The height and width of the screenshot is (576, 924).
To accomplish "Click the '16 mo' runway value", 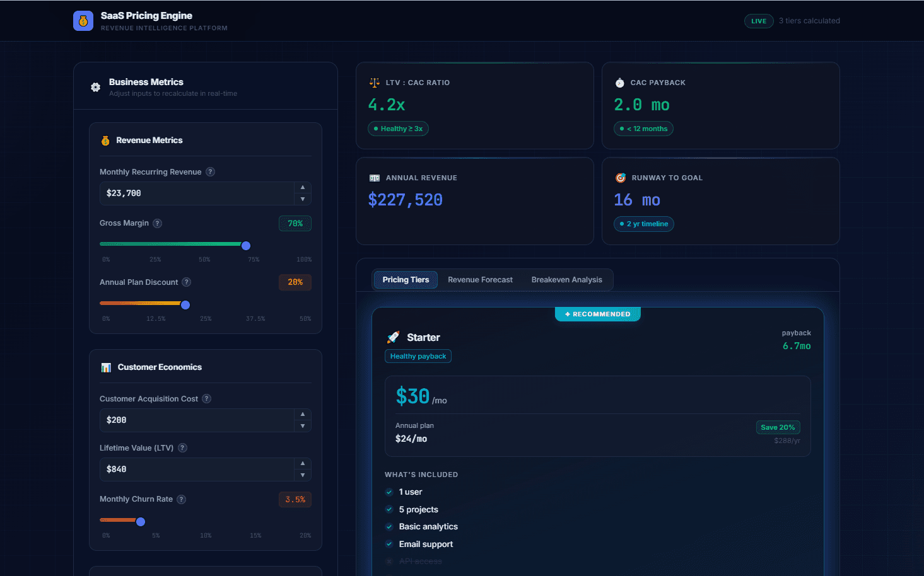I will [637, 200].
